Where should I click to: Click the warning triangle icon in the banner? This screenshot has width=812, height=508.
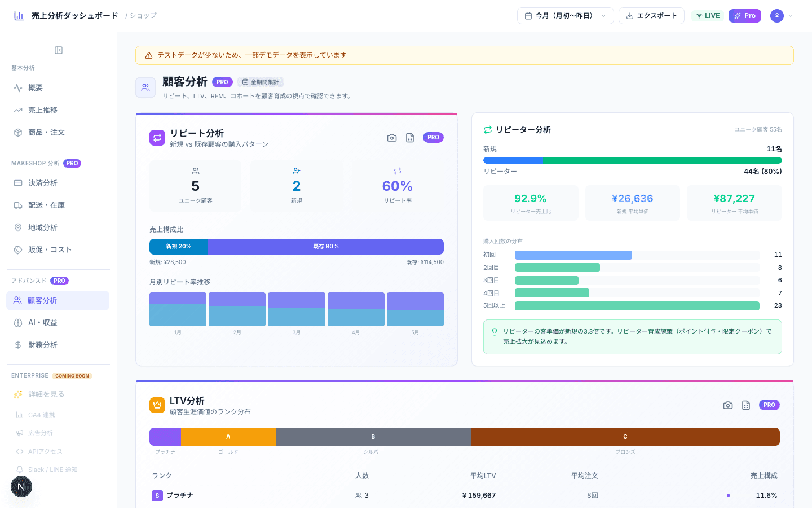pyautogui.click(x=149, y=55)
